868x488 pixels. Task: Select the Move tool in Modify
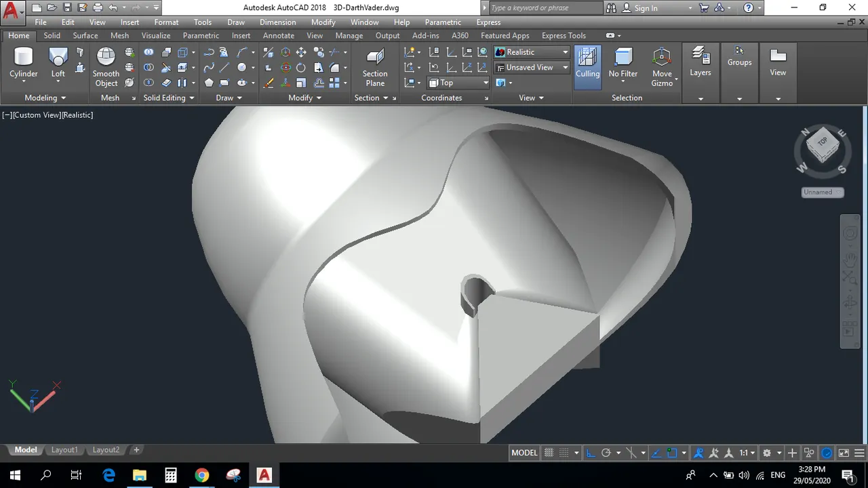(x=300, y=52)
